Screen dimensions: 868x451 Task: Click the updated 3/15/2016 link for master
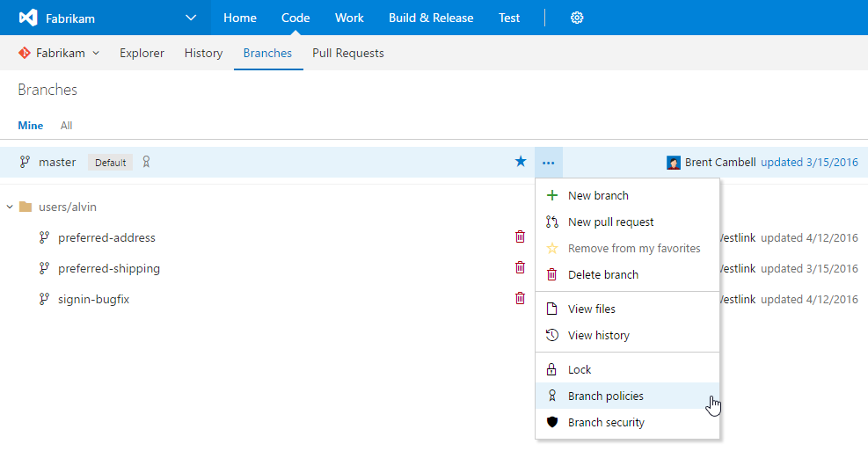[x=809, y=163]
